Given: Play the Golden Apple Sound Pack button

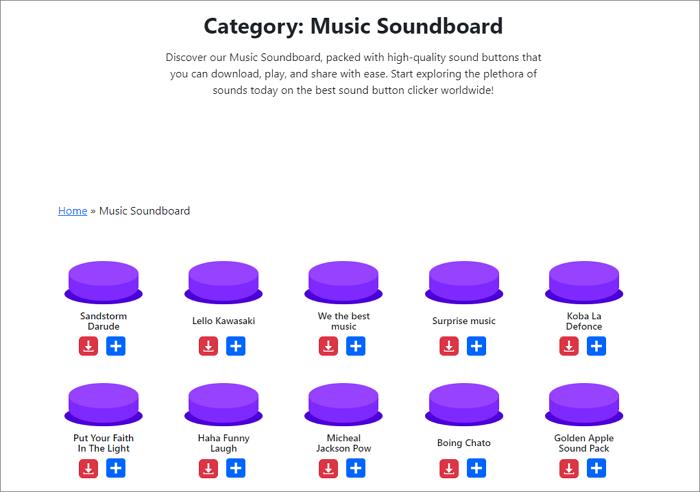Looking at the screenshot, I should (583, 402).
